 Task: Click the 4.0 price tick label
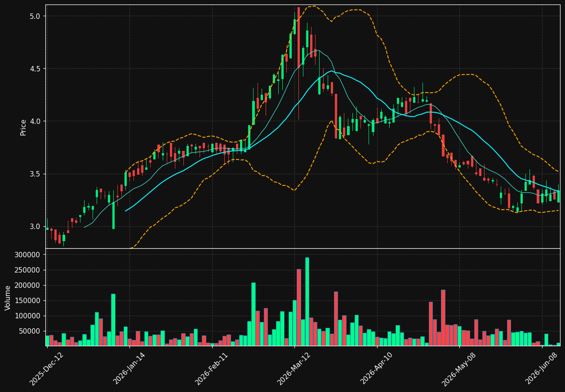point(35,121)
